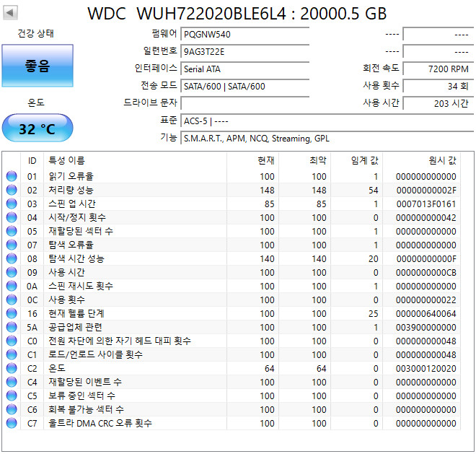Click the 좋음 health status button
The image size is (476, 454).
pyautogui.click(x=38, y=66)
